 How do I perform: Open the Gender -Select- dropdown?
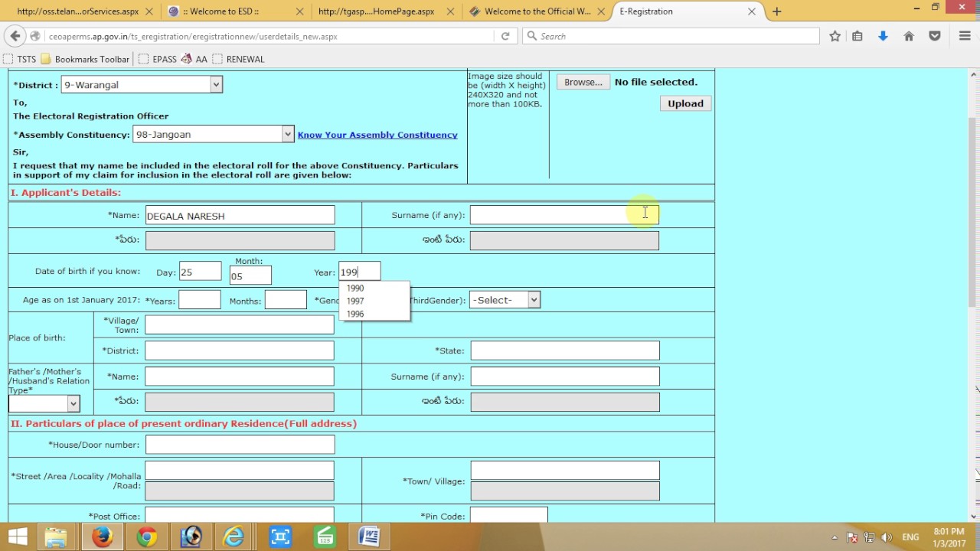point(505,300)
